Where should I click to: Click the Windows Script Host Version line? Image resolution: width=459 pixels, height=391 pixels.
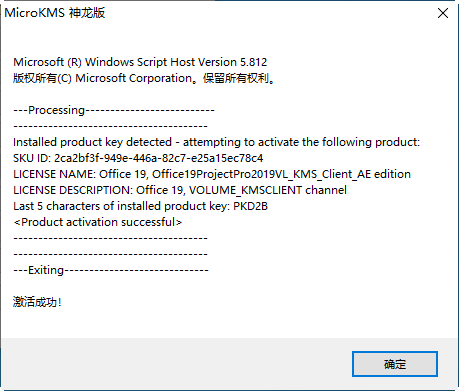pos(140,62)
